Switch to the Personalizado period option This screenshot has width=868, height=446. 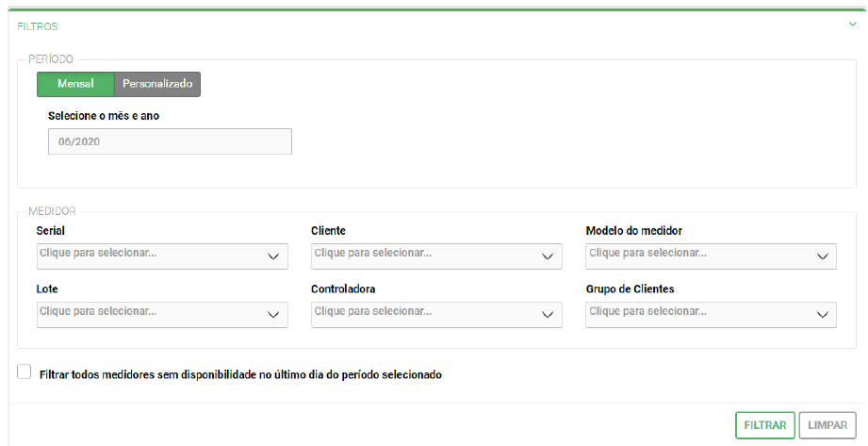click(x=157, y=84)
